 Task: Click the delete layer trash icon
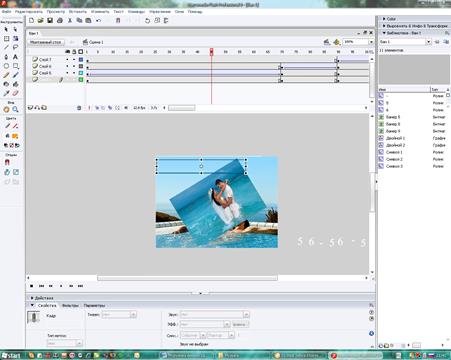[x=79, y=108]
